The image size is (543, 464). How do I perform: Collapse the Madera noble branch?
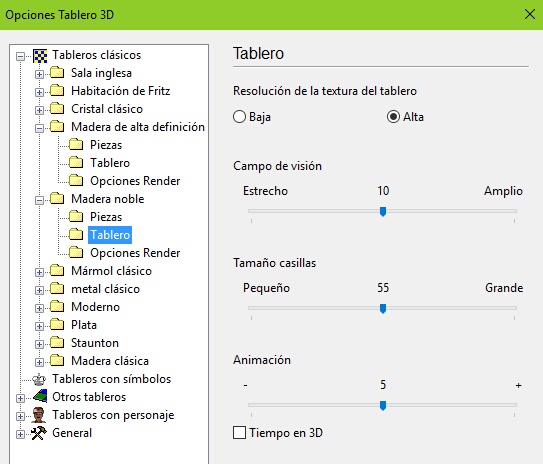tap(39, 200)
